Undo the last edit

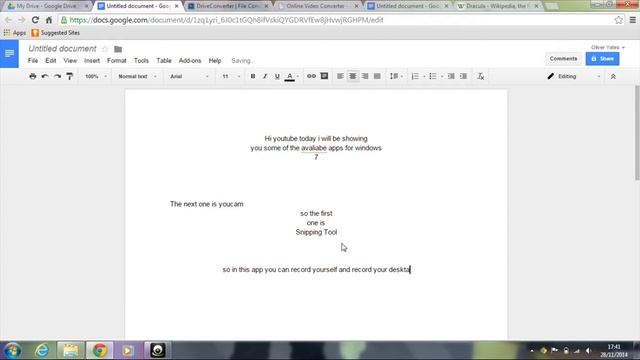tap(45, 76)
